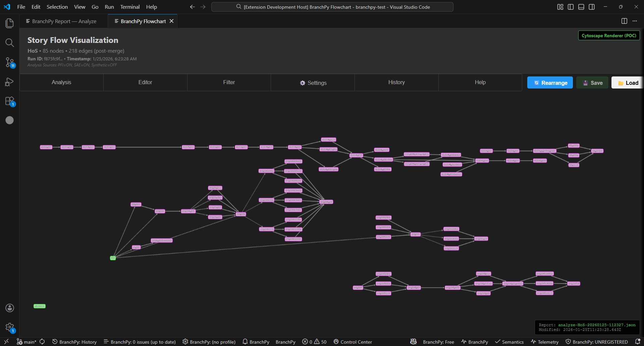Open the Accounts icon in the Activity Bar

(x=10, y=308)
